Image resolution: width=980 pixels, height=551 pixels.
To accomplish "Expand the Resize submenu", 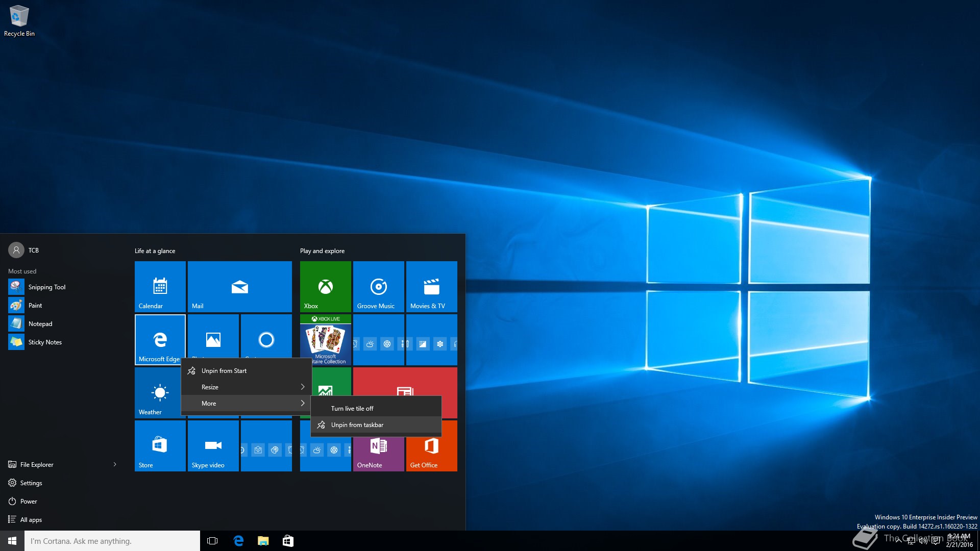I will 246,387.
